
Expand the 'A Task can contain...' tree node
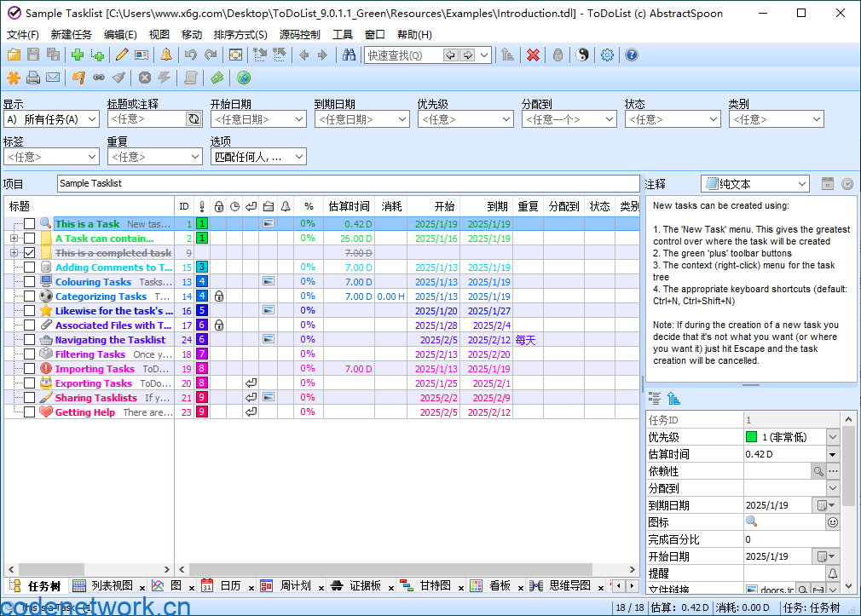click(x=14, y=239)
